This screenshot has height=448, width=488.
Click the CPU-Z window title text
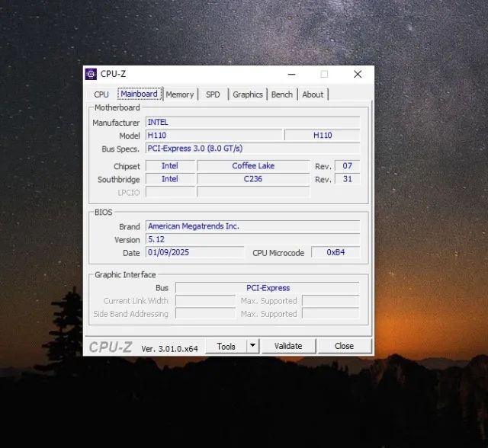pyautogui.click(x=113, y=74)
